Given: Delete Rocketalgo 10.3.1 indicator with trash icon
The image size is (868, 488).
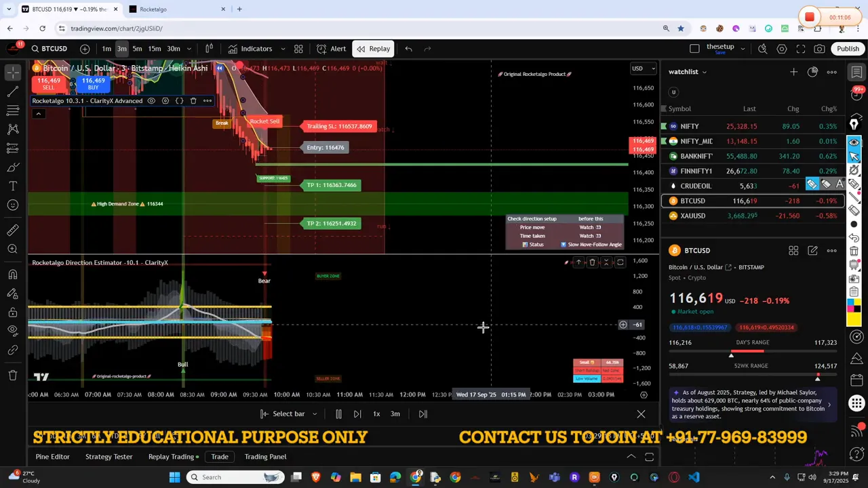Looking at the screenshot, I should (193, 101).
